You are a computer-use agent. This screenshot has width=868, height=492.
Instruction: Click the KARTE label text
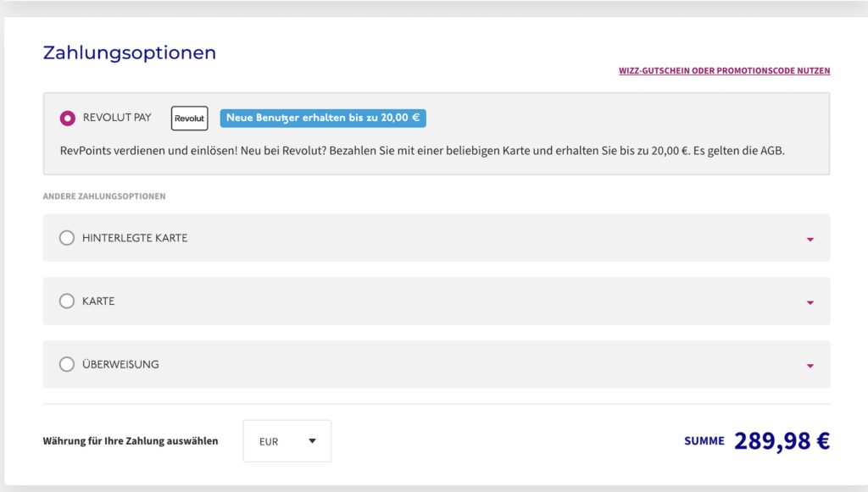98,301
